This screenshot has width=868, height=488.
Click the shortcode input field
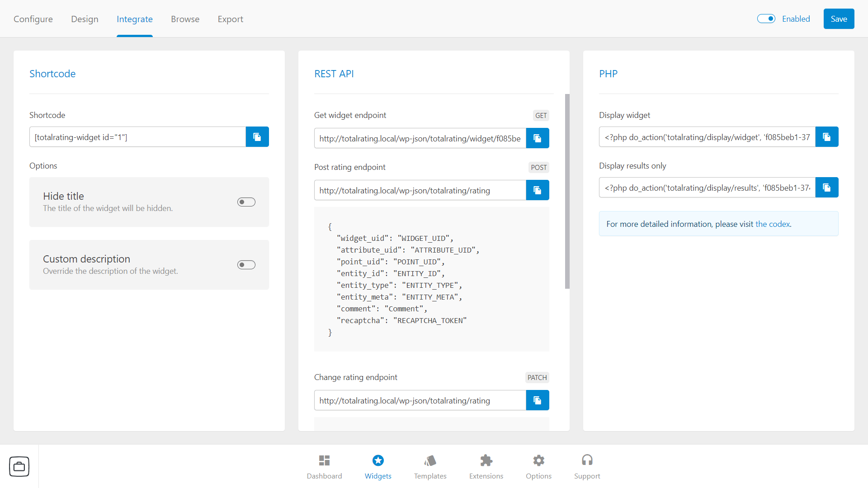point(137,137)
